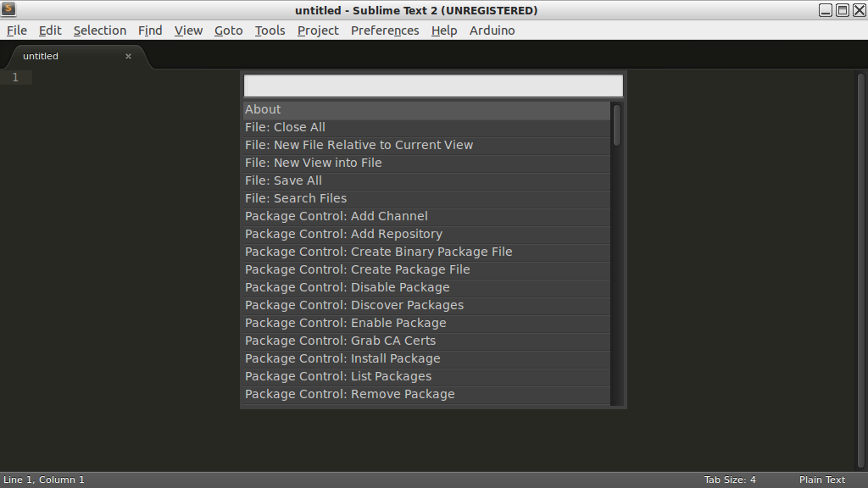The width and height of the screenshot is (868, 488).
Task: Click the command palette scrollbar thumb
Action: click(617, 125)
